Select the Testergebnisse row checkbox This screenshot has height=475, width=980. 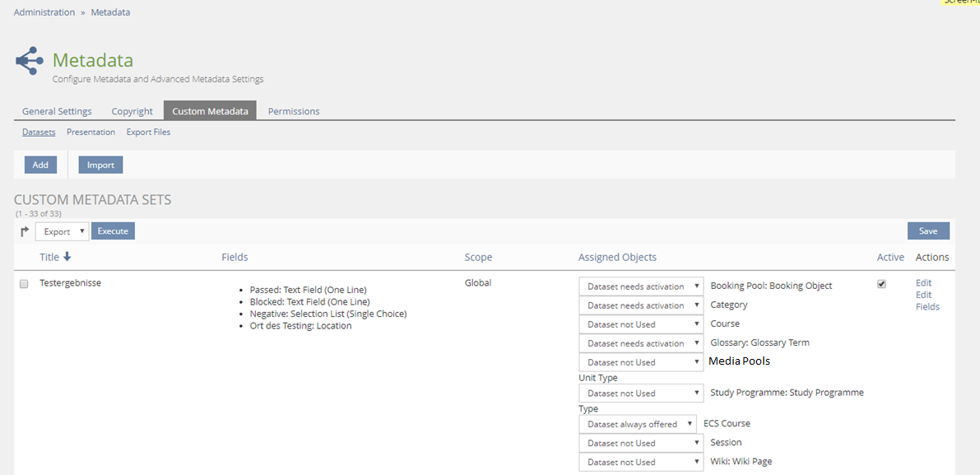pos(24,284)
